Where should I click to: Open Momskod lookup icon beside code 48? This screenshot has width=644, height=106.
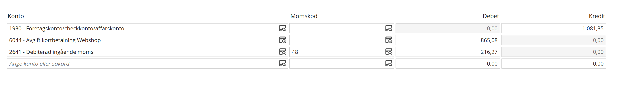click(389, 52)
